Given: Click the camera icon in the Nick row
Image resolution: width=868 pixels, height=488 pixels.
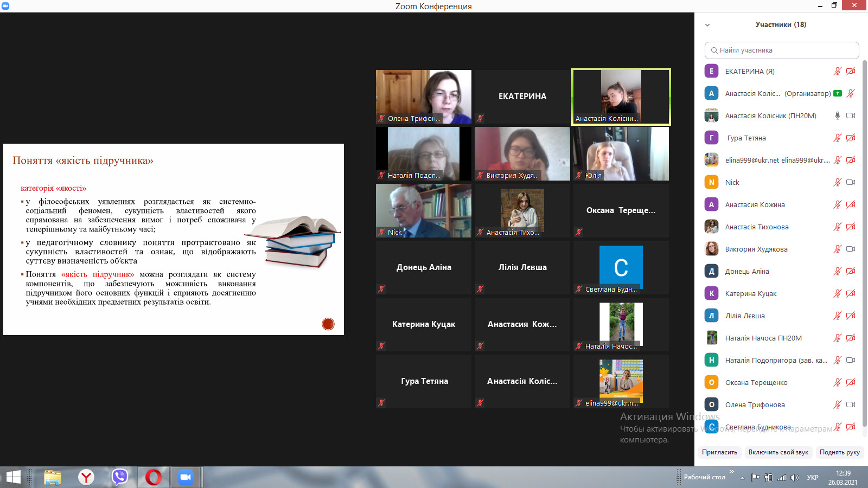Looking at the screenshot, I should [851, 182].
